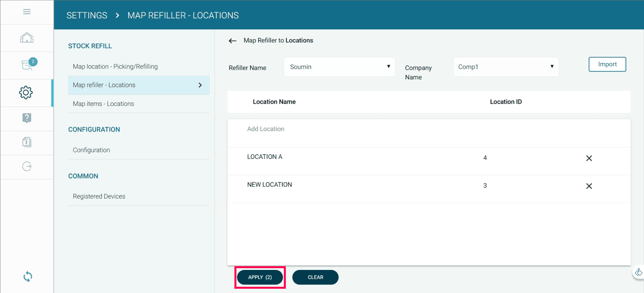Remove LOCATION A from the list

(x=589, y=158)
